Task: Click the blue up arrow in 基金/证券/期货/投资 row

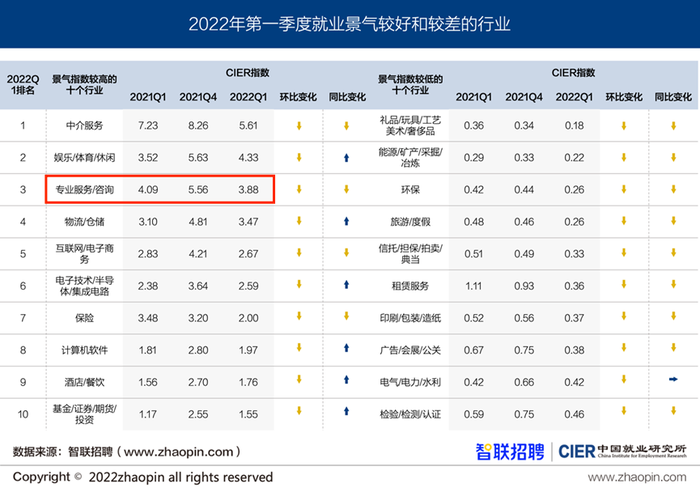Action: pyautogui.click(x=345, y=412)
